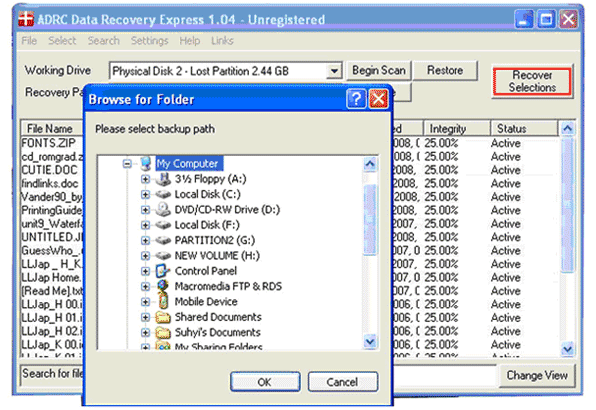This screenshot has width=596, height=410.
Task: Collapse the My Computer tree node
Action: click(127, 164)
